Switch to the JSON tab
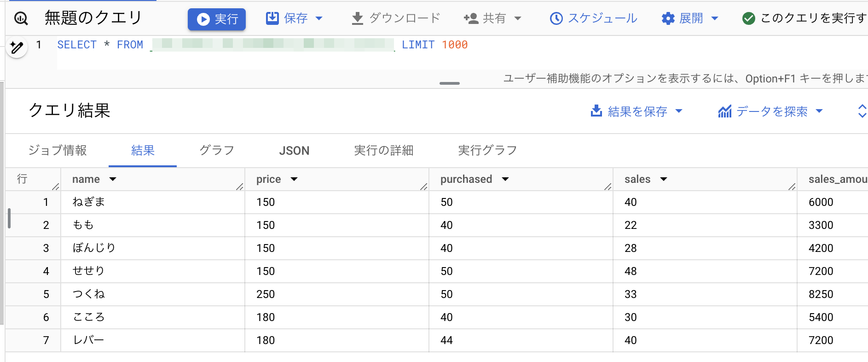This screenshot has height=362, width=868. (x=294, y=151)
